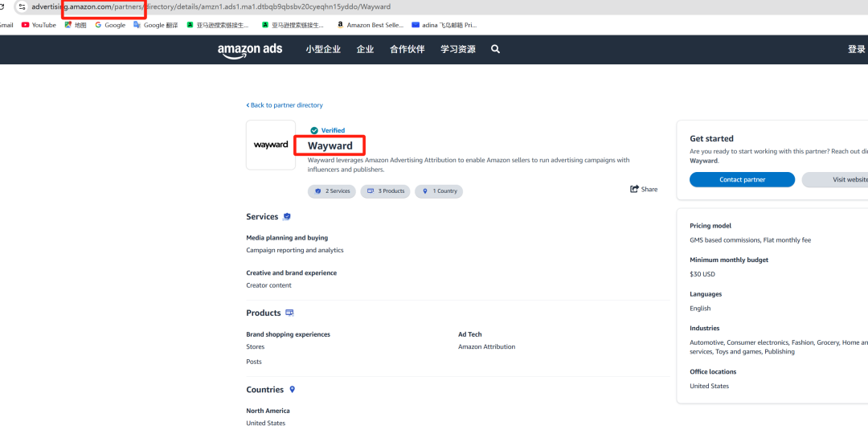Click the Contact partner button

point(743,179)
